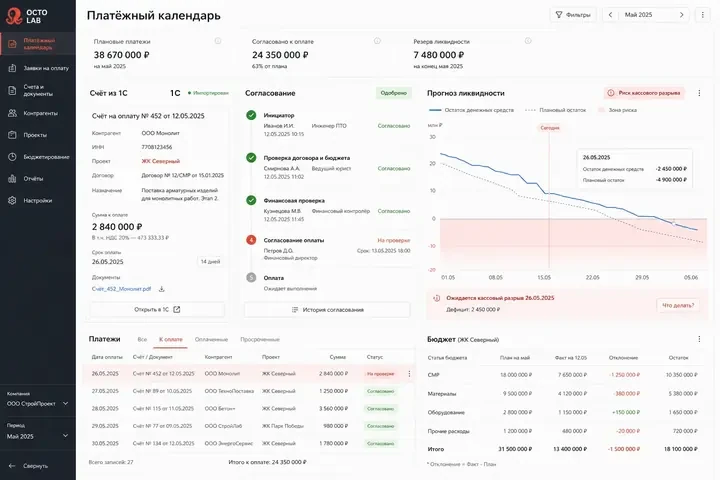Click the Одобрено status badge
This screenshot has height=480, width=720.
pyautogui.click(x=394, y=93)
